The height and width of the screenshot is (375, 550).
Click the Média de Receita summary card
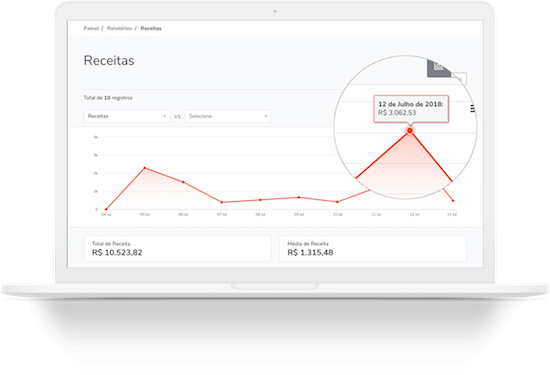[x=373, y=248]
